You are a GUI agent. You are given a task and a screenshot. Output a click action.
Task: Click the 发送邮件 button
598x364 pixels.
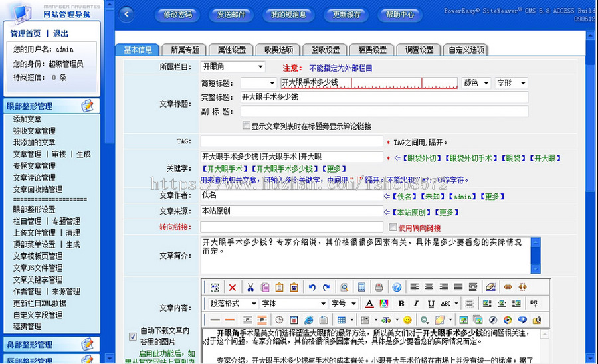[x=231, y=15]
